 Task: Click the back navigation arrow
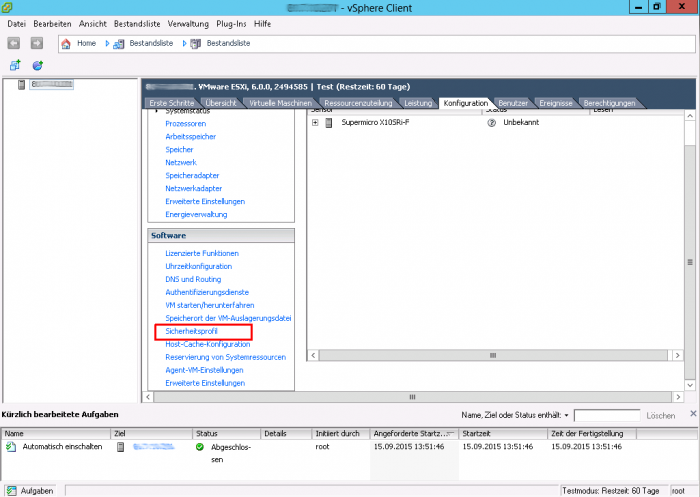(x=14, y=43)
